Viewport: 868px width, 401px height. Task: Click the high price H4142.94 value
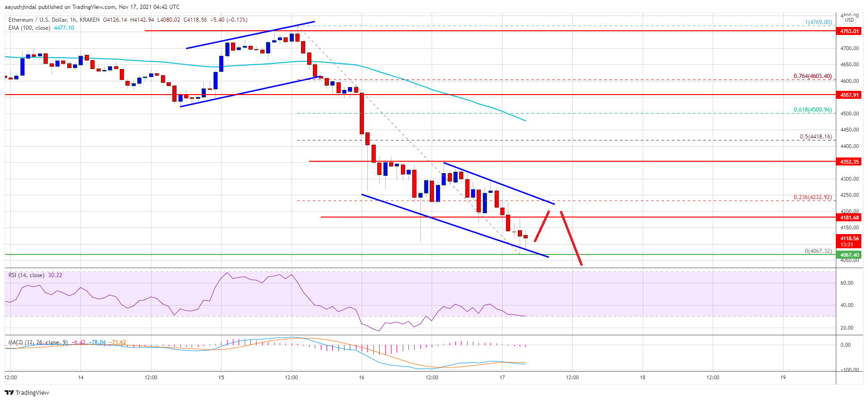pyautogui.click(x=142, y=20)
